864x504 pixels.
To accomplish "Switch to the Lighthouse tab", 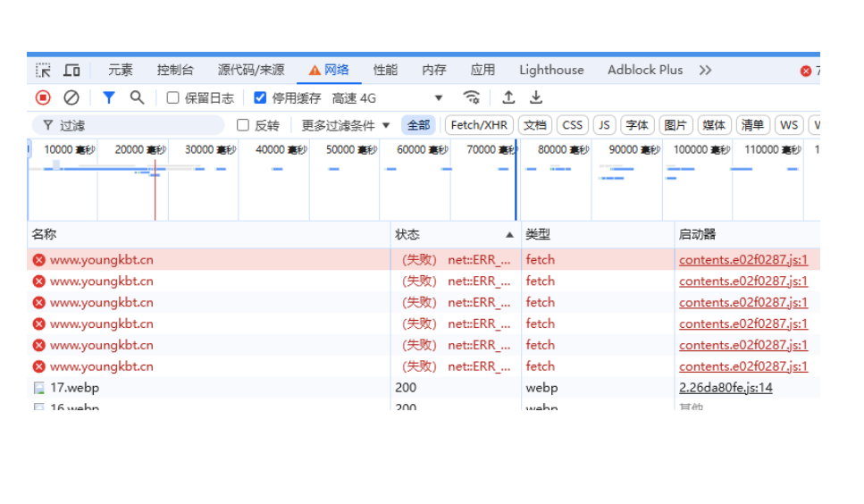I will (551, 70).
